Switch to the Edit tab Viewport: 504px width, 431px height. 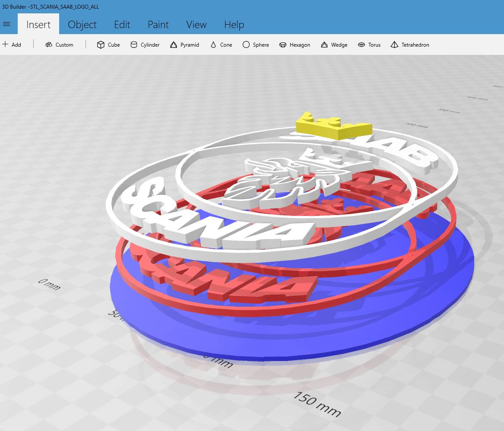pos(122,25)
